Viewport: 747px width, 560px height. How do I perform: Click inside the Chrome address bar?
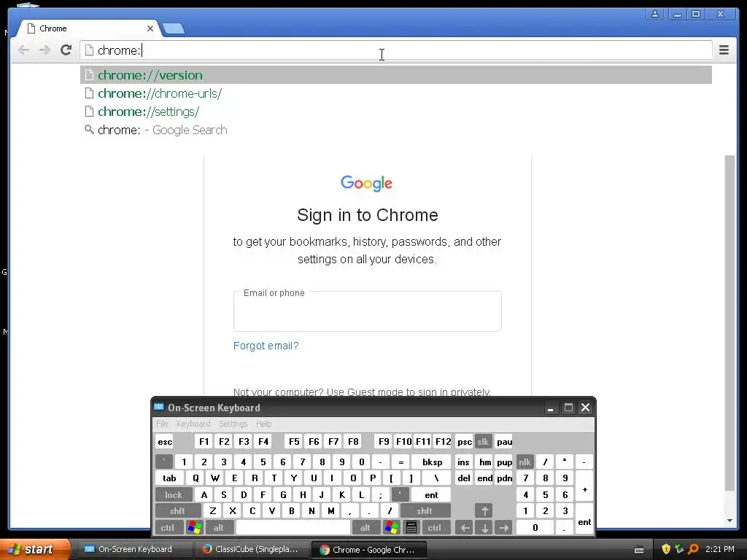(396, 50)
